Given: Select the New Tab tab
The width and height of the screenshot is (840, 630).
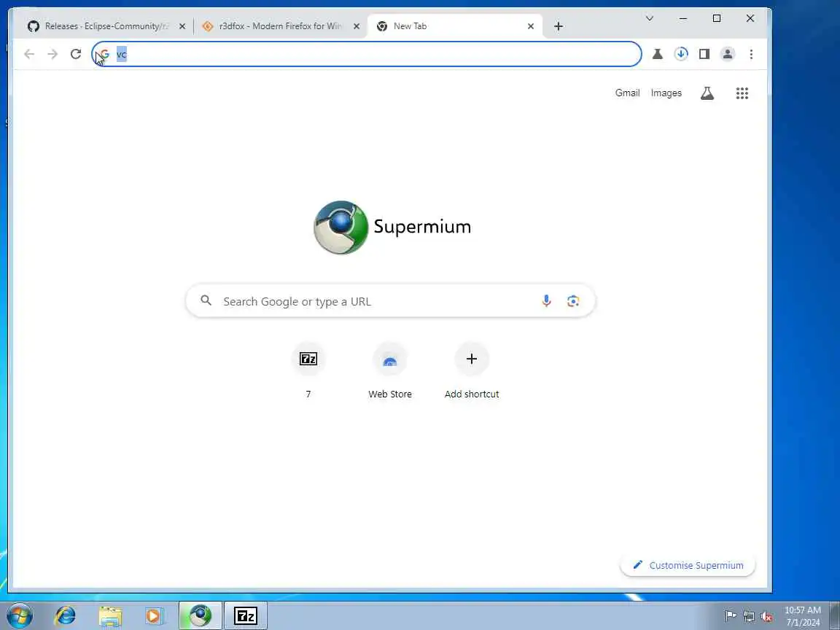Looking at the screenshot, I should click(x=455, y=26).
